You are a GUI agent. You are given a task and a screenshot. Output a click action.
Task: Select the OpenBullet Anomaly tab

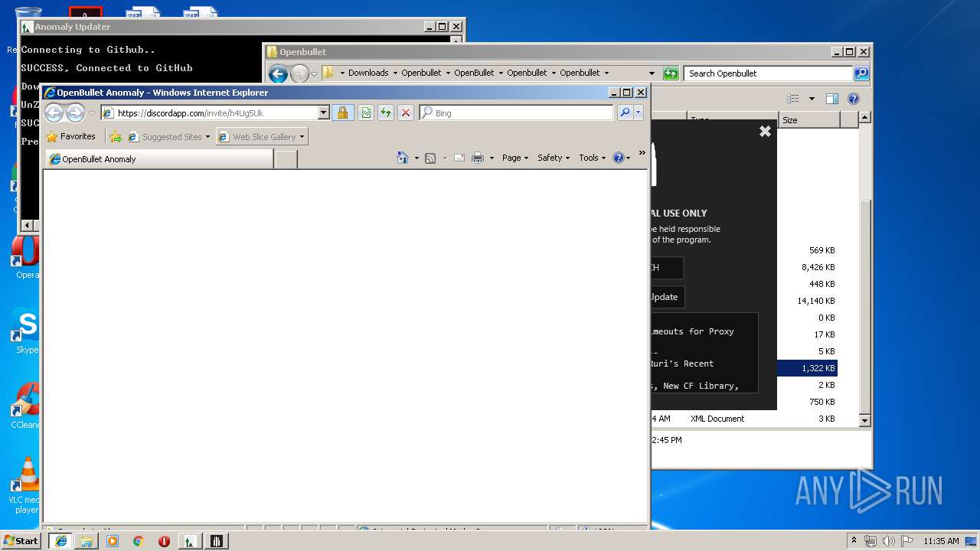(159, 159)
